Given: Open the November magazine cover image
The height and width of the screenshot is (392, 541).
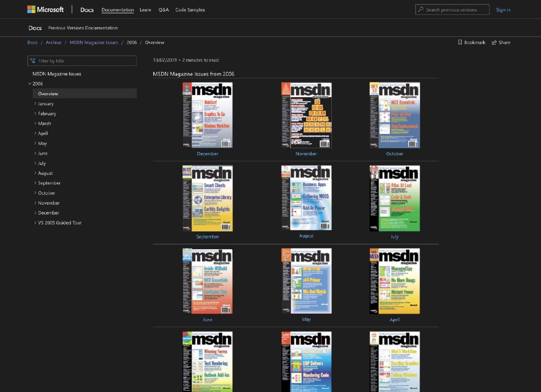Looking at the screenshot, I should (x=306, y=115).
